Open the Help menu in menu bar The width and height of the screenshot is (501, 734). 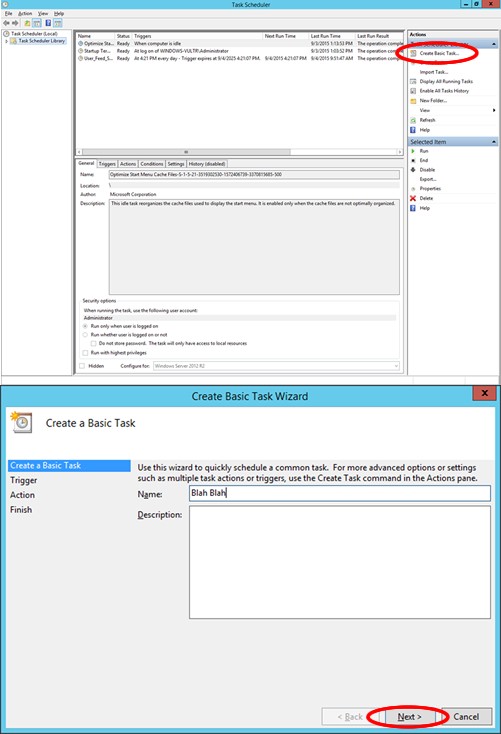tap(59, 14)
